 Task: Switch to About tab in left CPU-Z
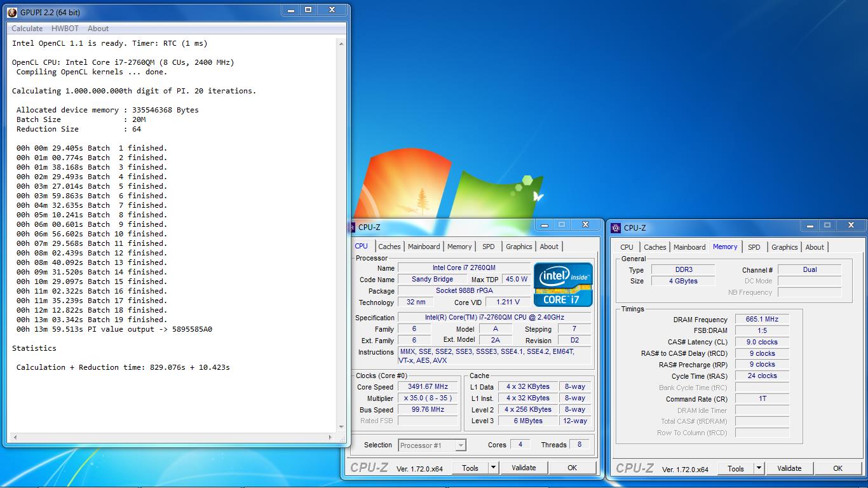click(549, 247)
